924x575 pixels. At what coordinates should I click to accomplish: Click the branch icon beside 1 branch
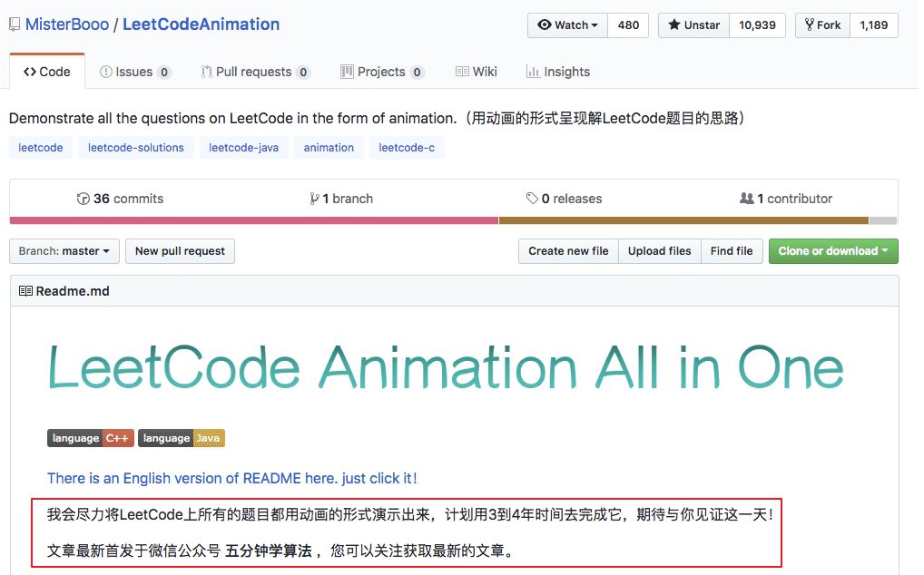click(x=314, y=199)
